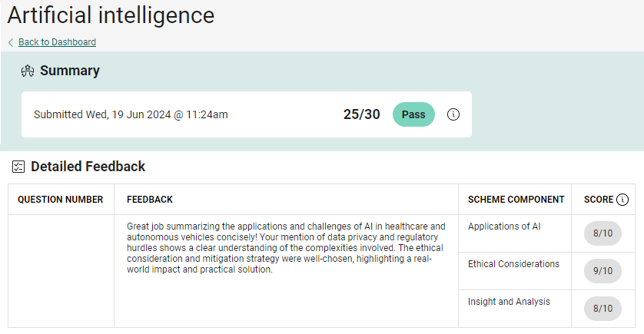Click the info icon beside Pass badge
Image resolution: width=644 pixels, height=334 pixels.
tap(453, 114)
